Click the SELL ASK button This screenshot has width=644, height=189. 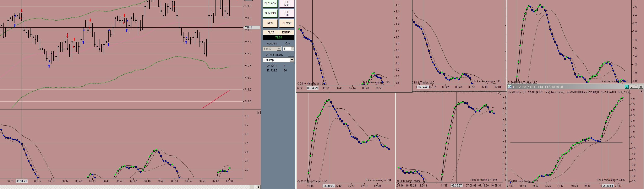click(x=287, y=4)
